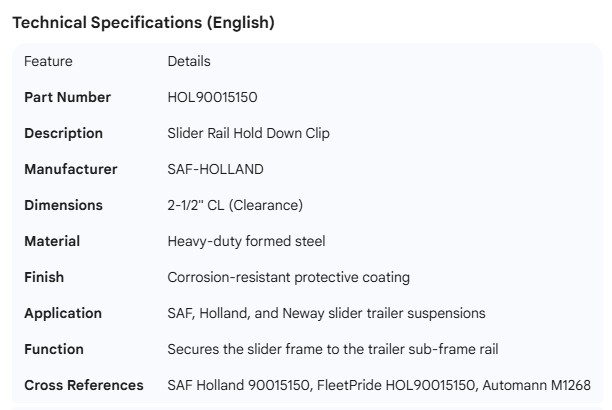Select the Part Number label cell
The height and width of the screenshot is (410, 612).
[67, 97]
